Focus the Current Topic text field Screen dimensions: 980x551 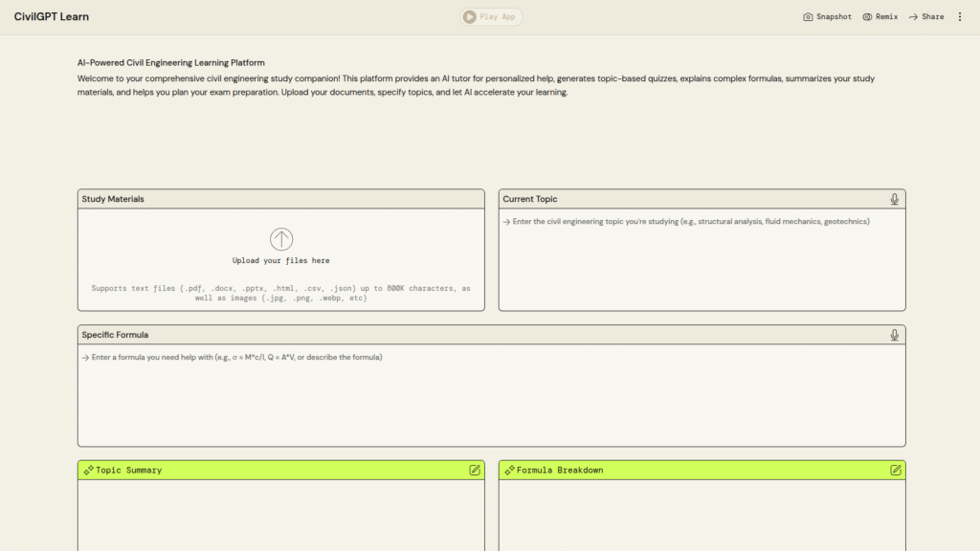click(702, 258)
